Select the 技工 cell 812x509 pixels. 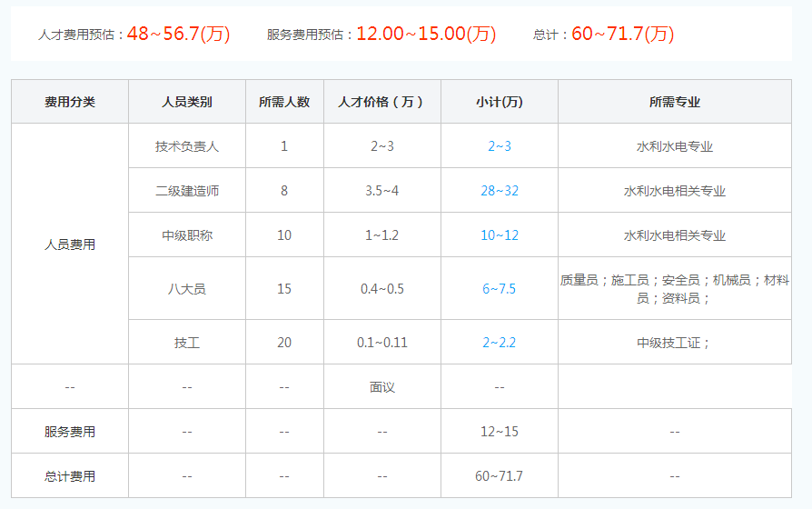187,343
